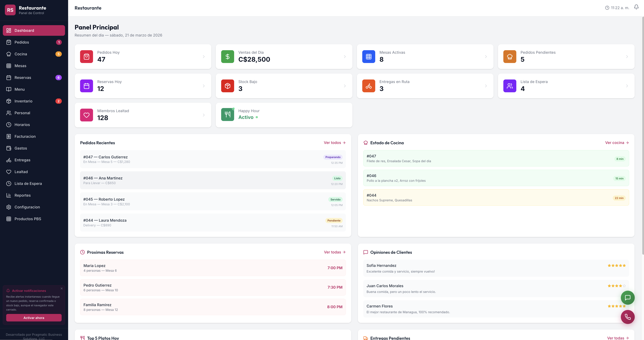Click the Happy Hour utensils icon

[227, 115]
